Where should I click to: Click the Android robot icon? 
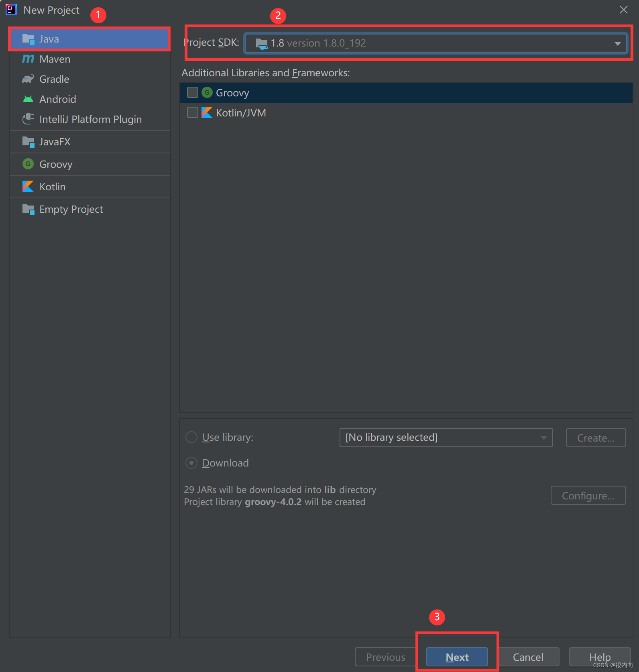pyautogui.click(x=28, y=99)
